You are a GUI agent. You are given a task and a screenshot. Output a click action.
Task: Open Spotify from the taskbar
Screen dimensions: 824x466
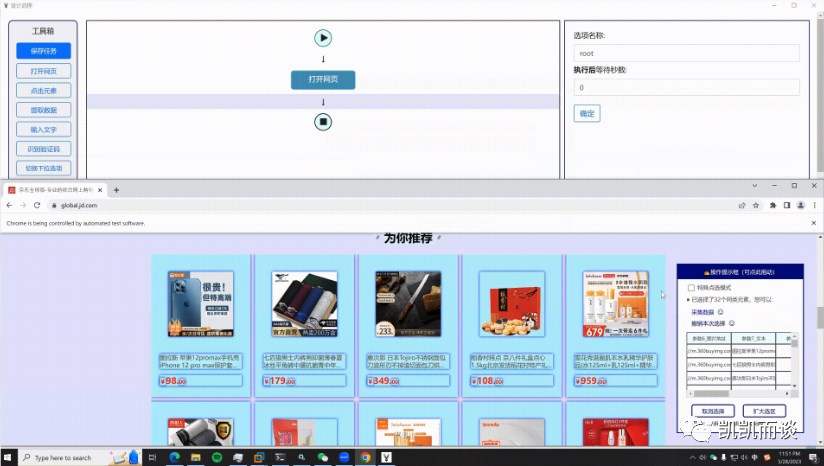click(217, 458)
